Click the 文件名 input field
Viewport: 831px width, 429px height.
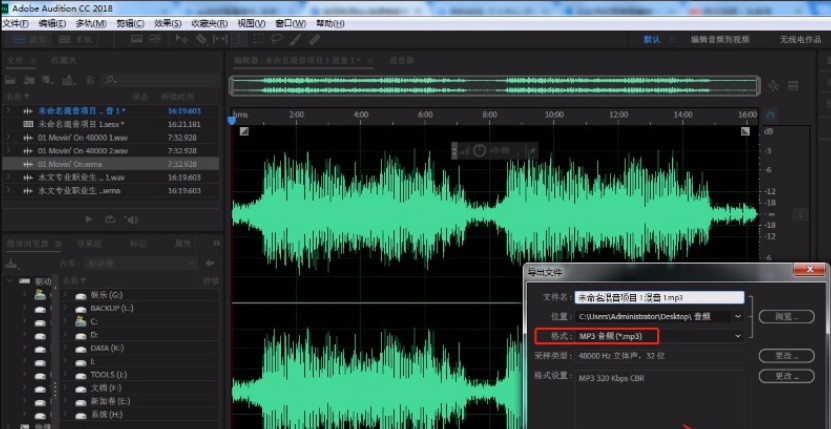pos(659,297)
